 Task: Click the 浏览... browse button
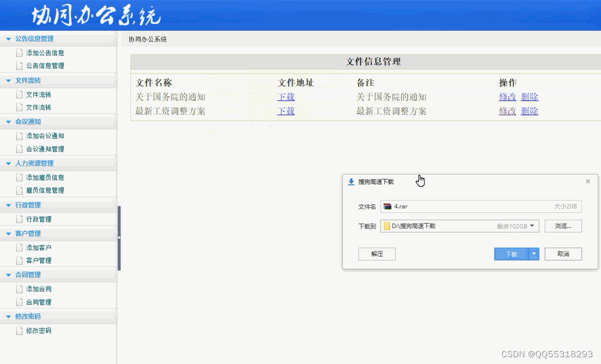[x=563, y=226]
